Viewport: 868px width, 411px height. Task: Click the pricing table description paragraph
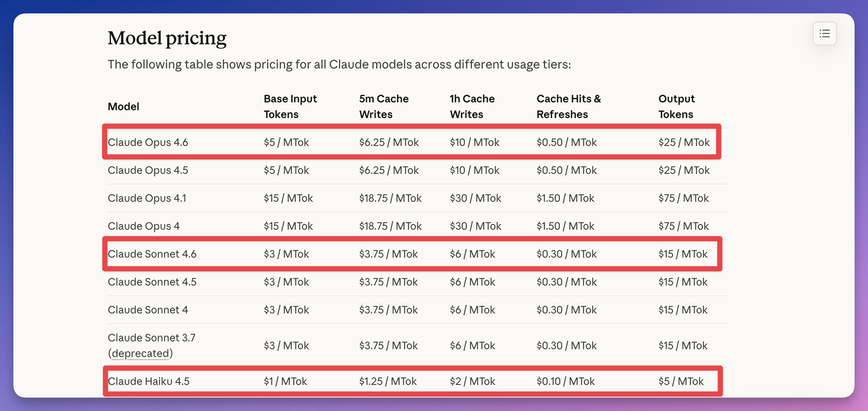339,64
